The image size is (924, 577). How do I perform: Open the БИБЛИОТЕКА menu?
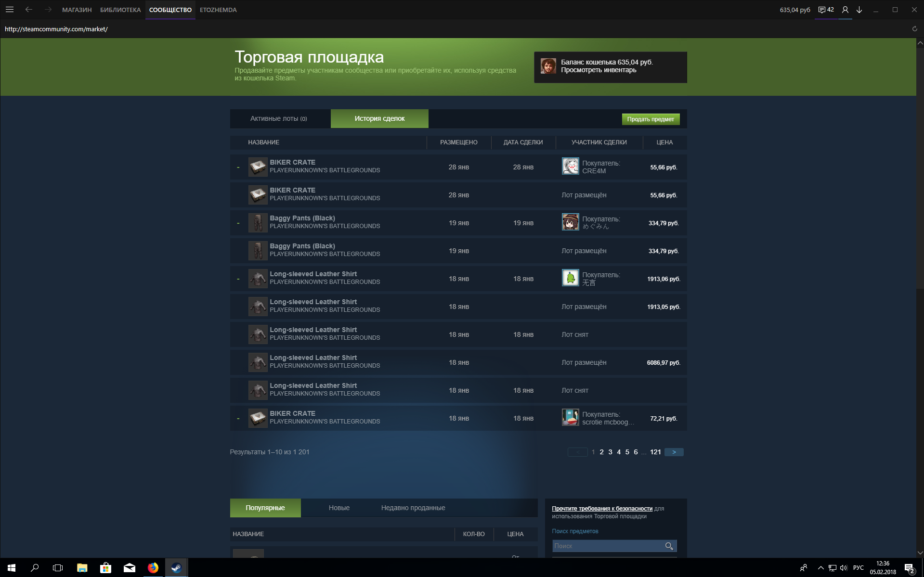click(120, 10)
